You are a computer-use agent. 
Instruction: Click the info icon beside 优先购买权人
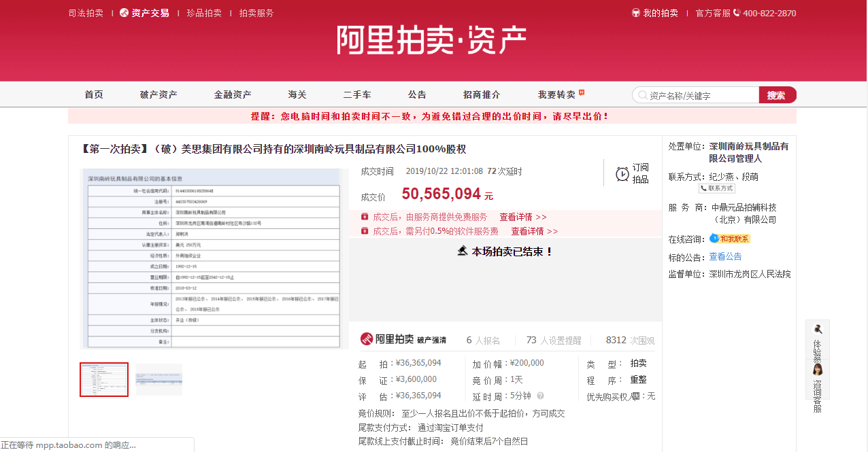click(635, 396)
